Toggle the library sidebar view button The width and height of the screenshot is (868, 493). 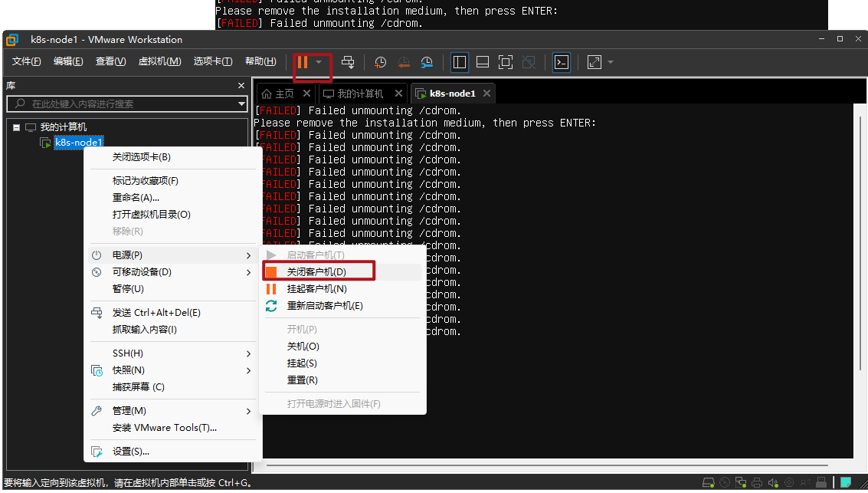(460, 62)
